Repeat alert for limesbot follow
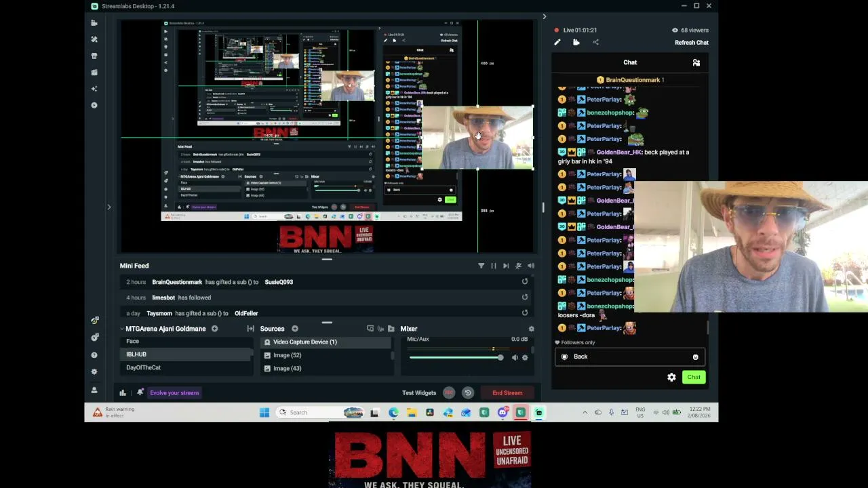The width and height of the screenshot is (868, 488). pyautogui.click(x=525, y=297)
